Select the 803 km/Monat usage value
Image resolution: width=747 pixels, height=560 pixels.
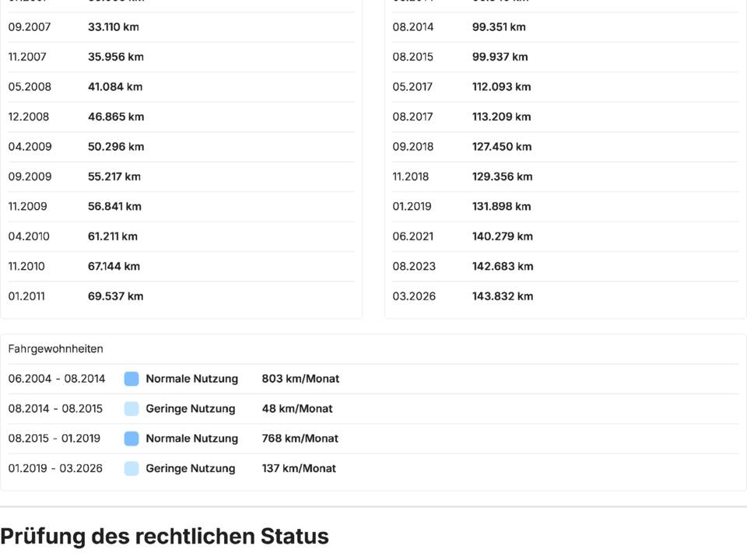click(300, 379)
